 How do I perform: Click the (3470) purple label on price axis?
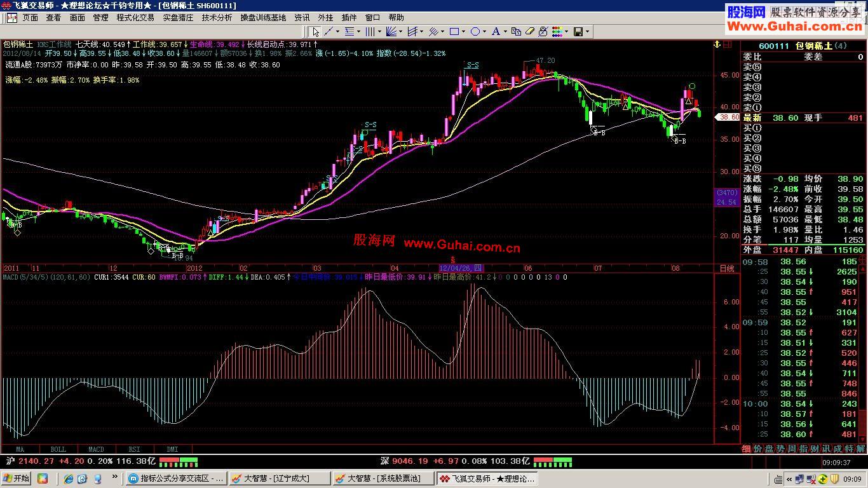(726, 193)
